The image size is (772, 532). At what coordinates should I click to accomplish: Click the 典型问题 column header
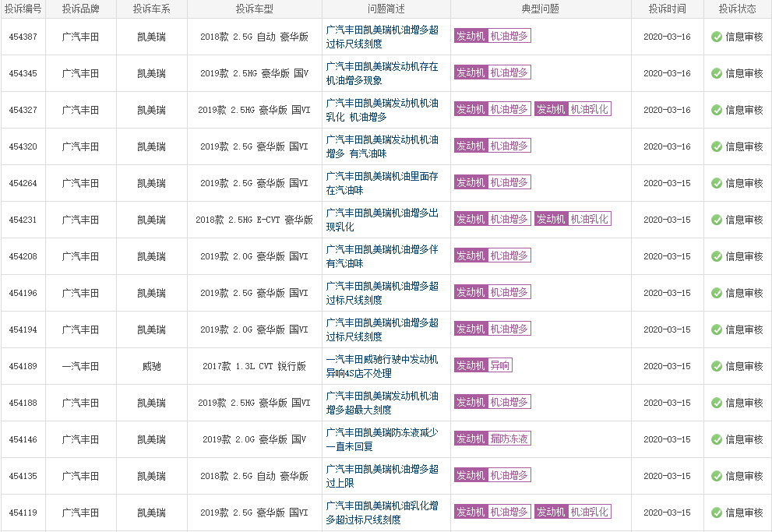[541, 9]
